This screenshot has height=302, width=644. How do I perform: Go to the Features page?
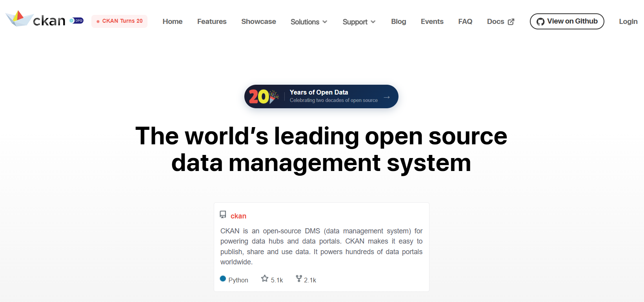coord(212,22)
